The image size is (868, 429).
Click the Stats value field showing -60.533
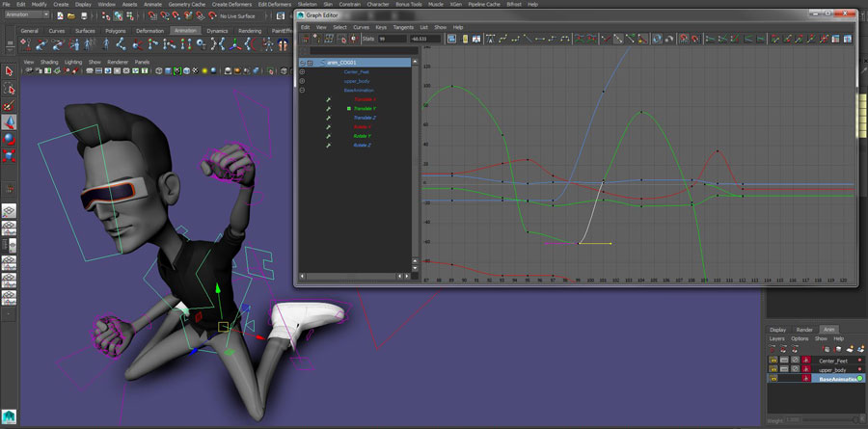click(x=425, y=39)
